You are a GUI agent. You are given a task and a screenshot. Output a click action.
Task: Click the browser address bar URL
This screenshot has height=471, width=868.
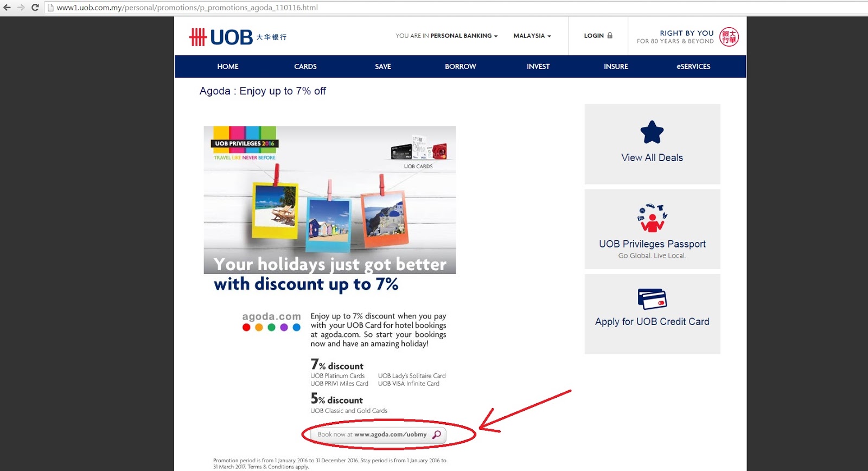pyautogui.click(x=187, y=8)
